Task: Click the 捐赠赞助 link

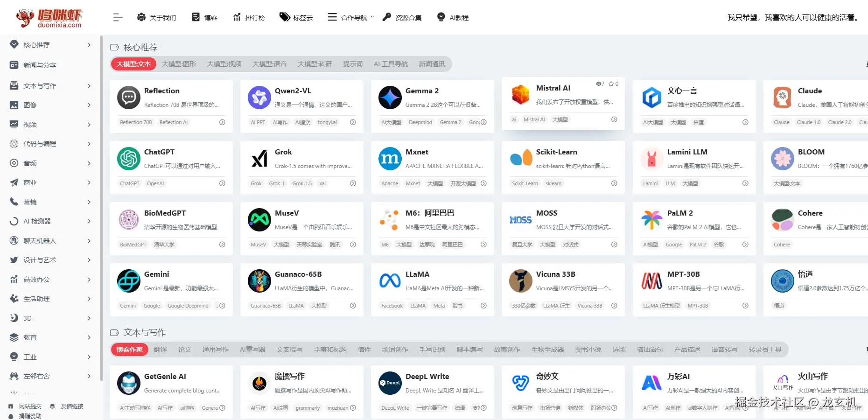Action: click(x=25, y=416)
